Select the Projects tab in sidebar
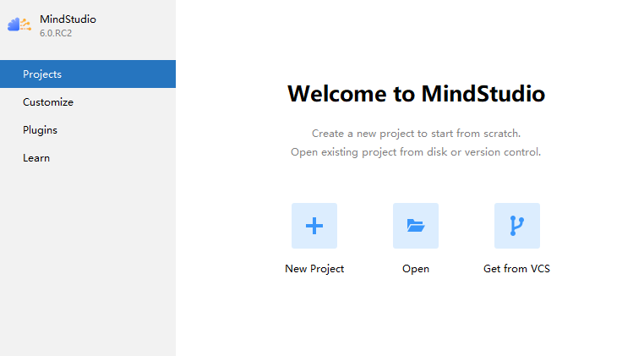 (88, 74)
